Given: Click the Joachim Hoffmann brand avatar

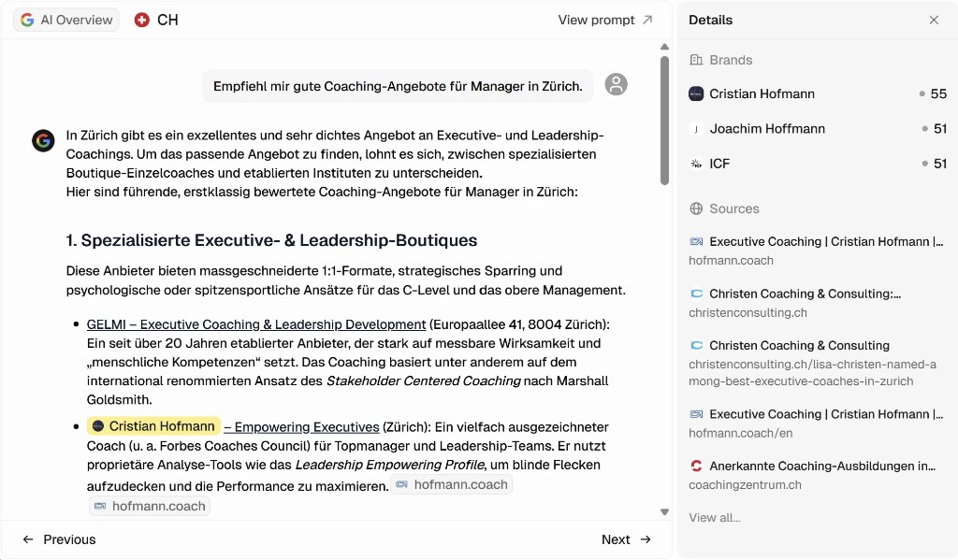Looking at the screenshot, I should pyautogui.click(x=696, y=129).
